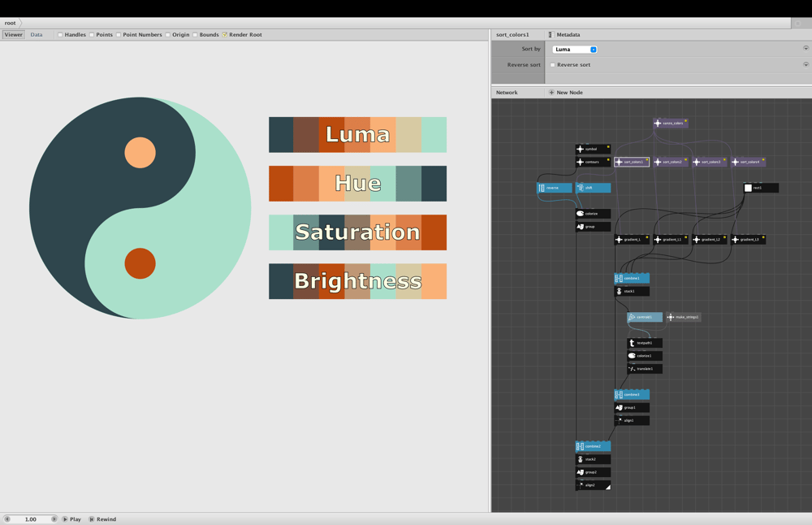This screenshot has height=525, width=812.
Task: Select the gradient_L node
Action: click(x=632, y=240)
